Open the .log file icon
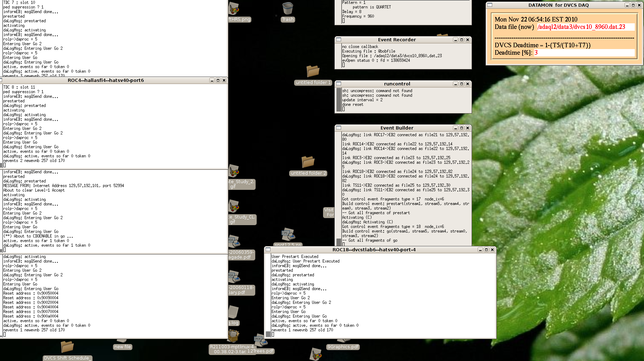This screenshot has width=644, height=361. tap(233, 312)
